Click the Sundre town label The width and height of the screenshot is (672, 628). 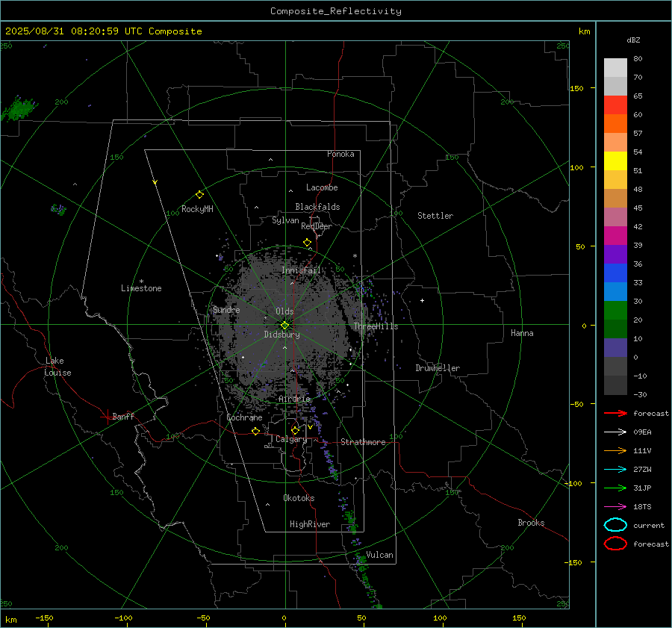coord(226,310)
